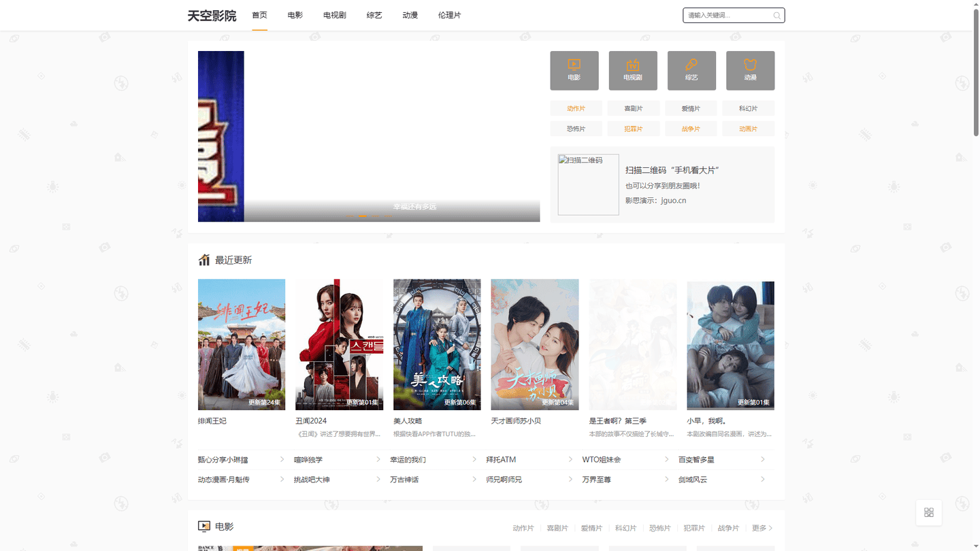Select the 恐怖片 tag below the category tiles
Image resolution: width=980 pixels, height=551 pixels.
(x=576, y=129)
